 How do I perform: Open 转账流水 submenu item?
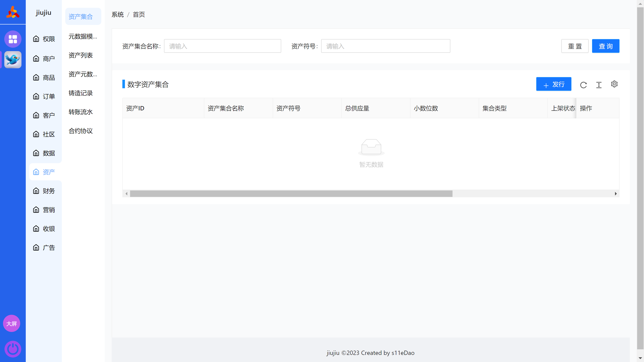(80, 112)
